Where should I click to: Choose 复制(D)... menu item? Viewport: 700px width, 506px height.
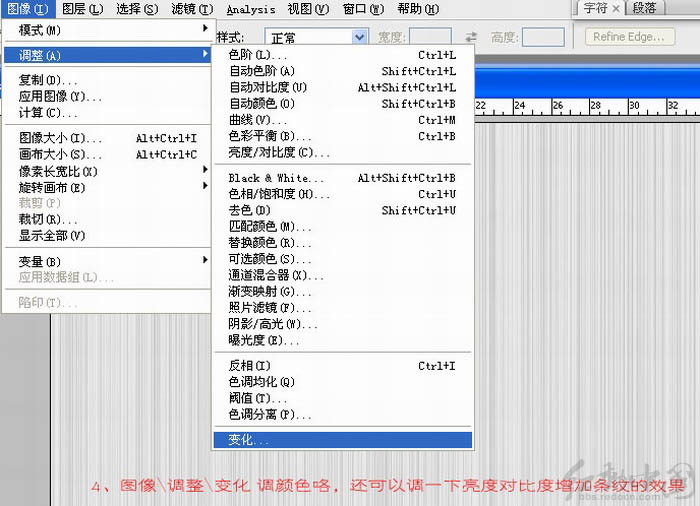107,80
